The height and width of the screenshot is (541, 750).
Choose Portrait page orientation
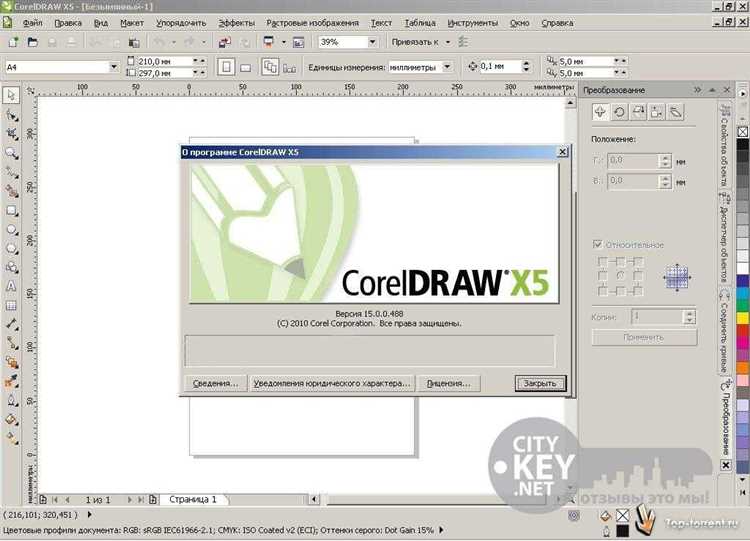[x=226, y=67]
